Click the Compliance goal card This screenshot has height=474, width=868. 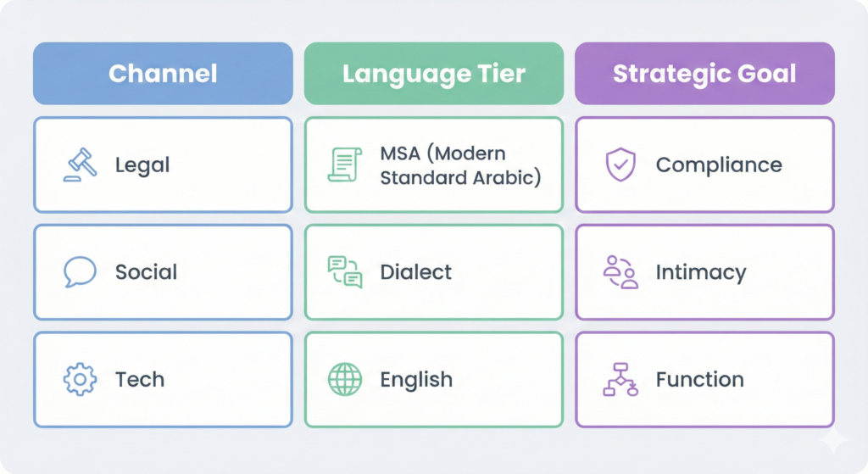tap(704, 165)
